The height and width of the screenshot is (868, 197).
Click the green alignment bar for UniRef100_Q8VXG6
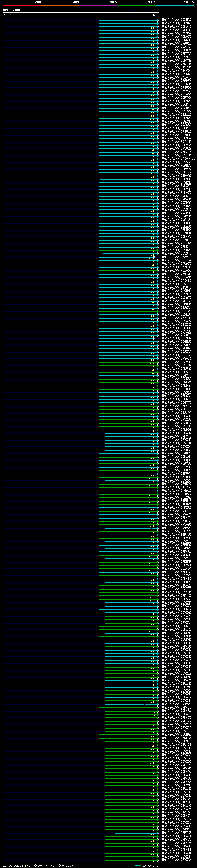click(x=131, y=860)
